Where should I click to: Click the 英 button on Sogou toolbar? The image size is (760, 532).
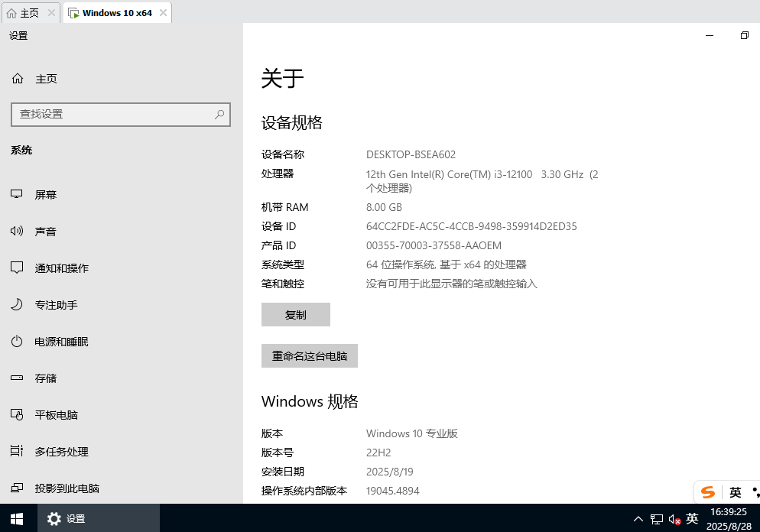coord(736,492)
